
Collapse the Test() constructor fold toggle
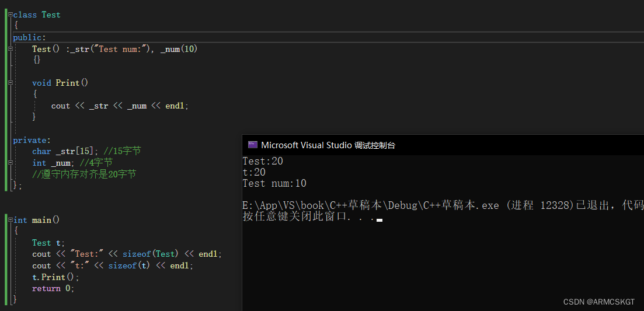click(11, 49)
